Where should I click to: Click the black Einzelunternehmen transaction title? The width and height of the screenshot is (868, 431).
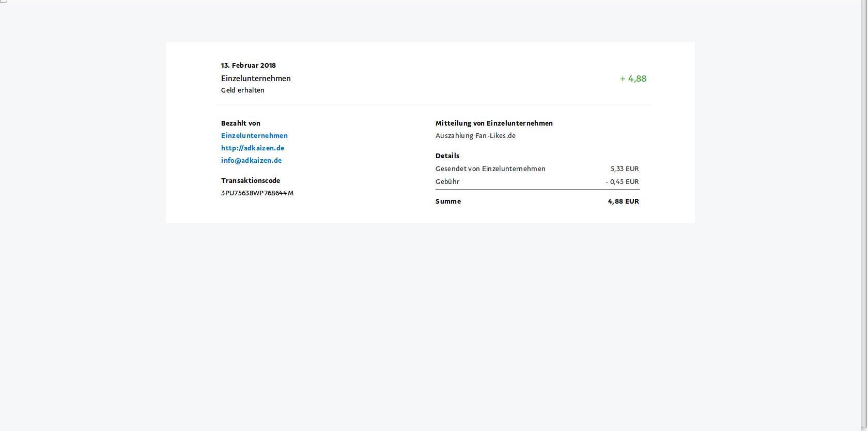pyautogui.click(x=256, y=79)
